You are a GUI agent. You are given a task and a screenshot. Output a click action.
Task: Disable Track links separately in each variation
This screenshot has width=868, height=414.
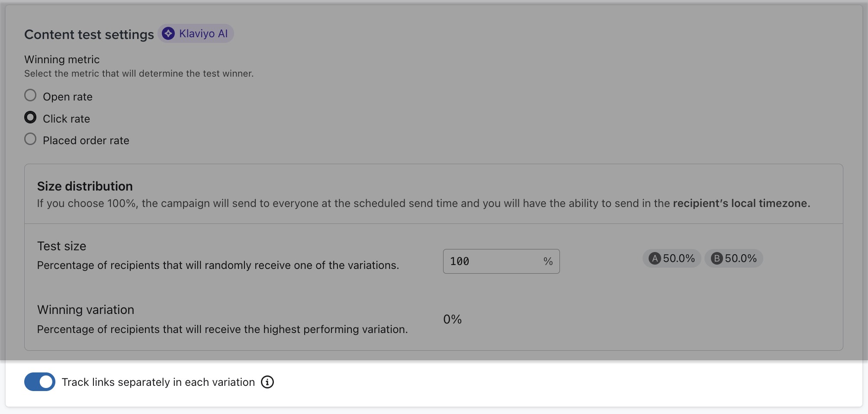pyautogui.click(x=39, y=382)
